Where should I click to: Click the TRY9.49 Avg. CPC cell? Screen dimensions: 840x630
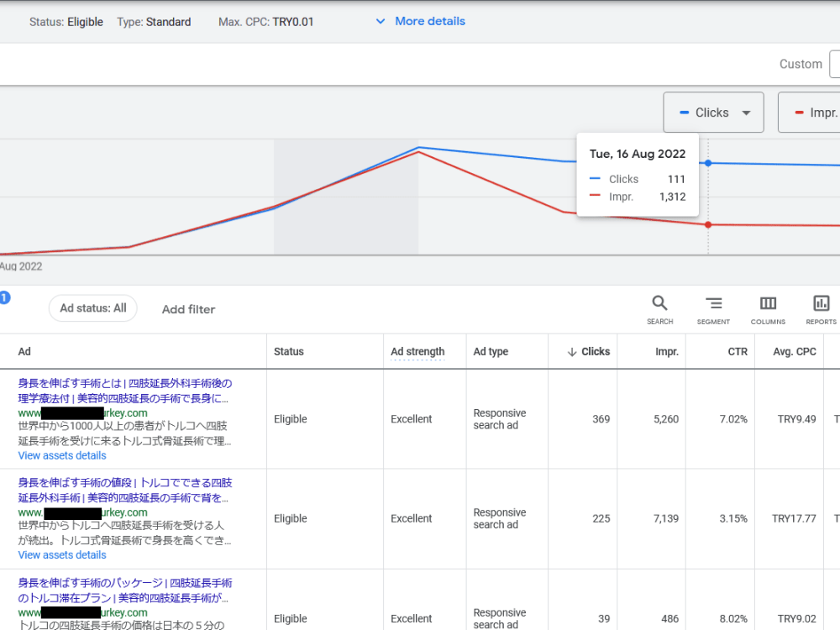(796, 419)
